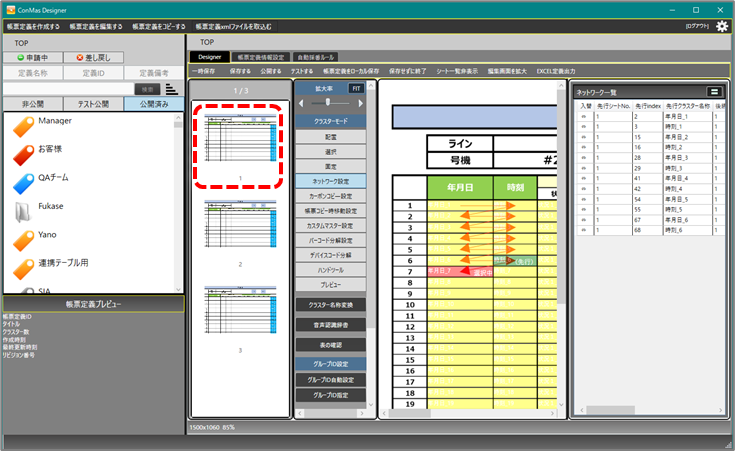Select the sheet 2 thumbnail

240,230
